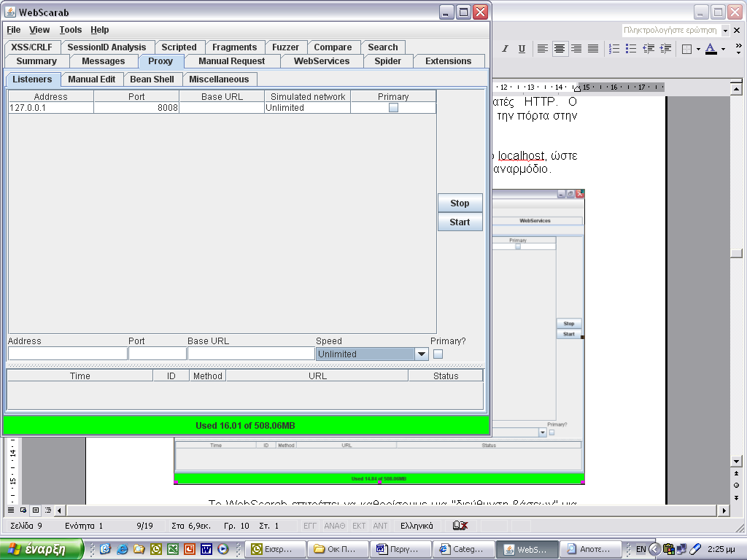Click the Address input field

(x=68, y=354)
